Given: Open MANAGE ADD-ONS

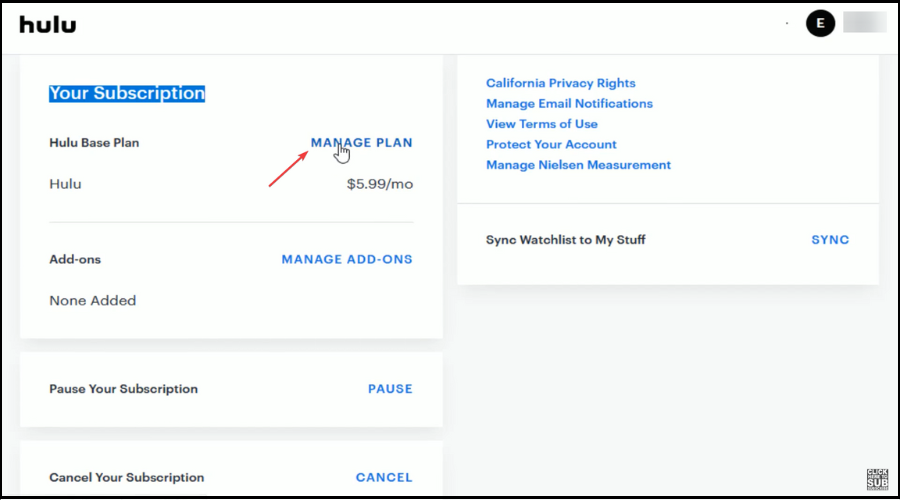Looking at the screenshot, I should [x=347, y=259].
